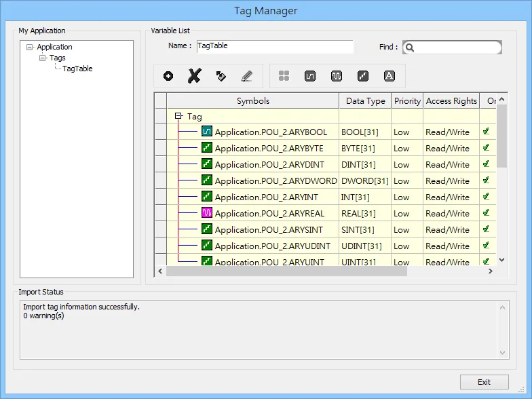Click the Exit button
Screen dimensions: 532x399
[484, 382]
